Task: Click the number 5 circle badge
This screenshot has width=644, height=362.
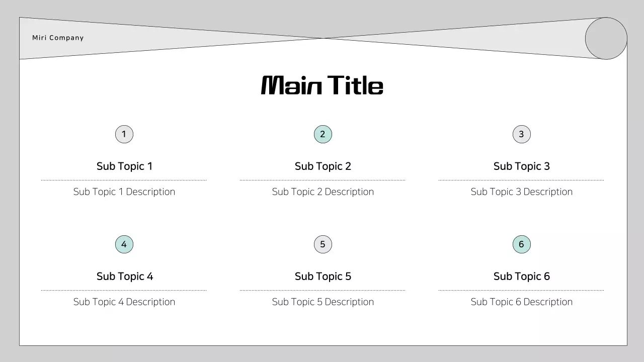Action: (x=323, y=244)
